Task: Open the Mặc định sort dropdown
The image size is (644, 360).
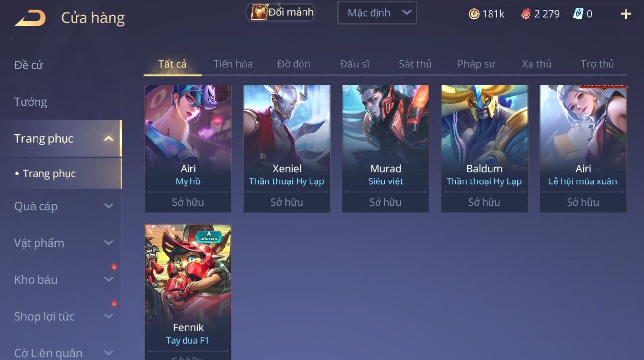Action: (x=377, y=13)
